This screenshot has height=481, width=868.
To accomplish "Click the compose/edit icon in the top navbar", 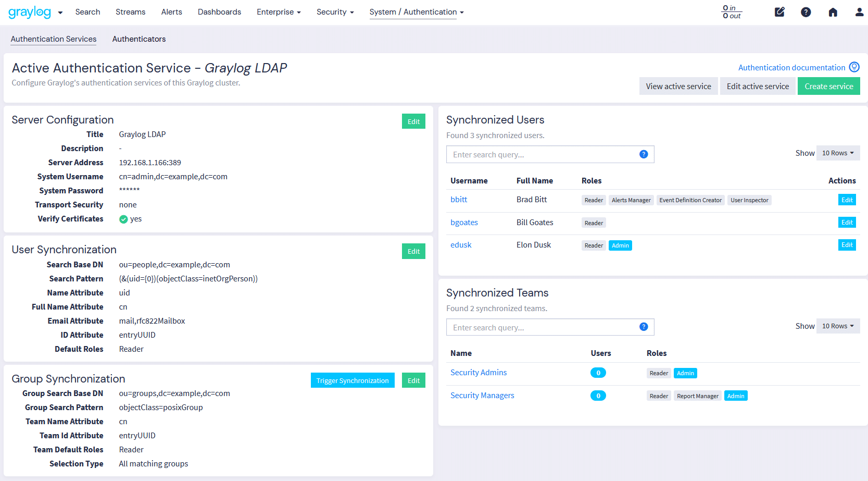I will [779, 11].
